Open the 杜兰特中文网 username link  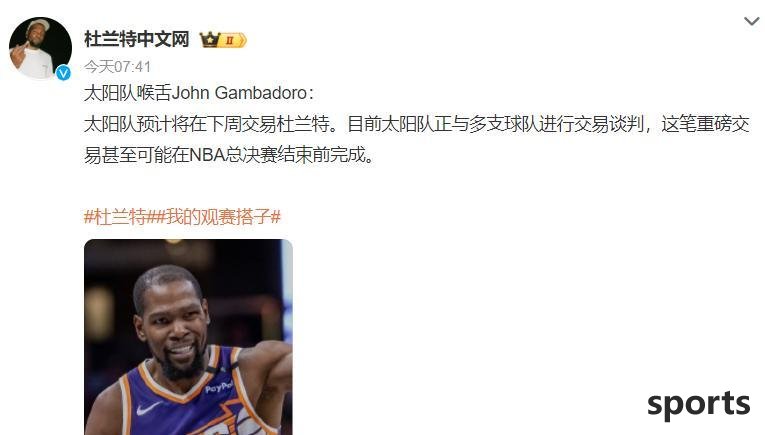coord(137,39)
